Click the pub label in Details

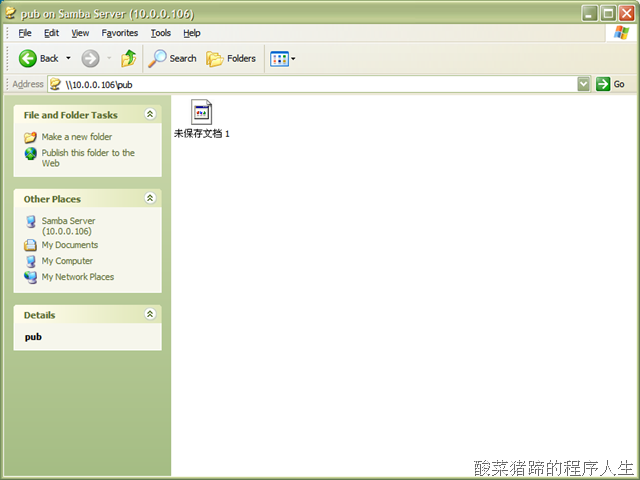[33, 337]
